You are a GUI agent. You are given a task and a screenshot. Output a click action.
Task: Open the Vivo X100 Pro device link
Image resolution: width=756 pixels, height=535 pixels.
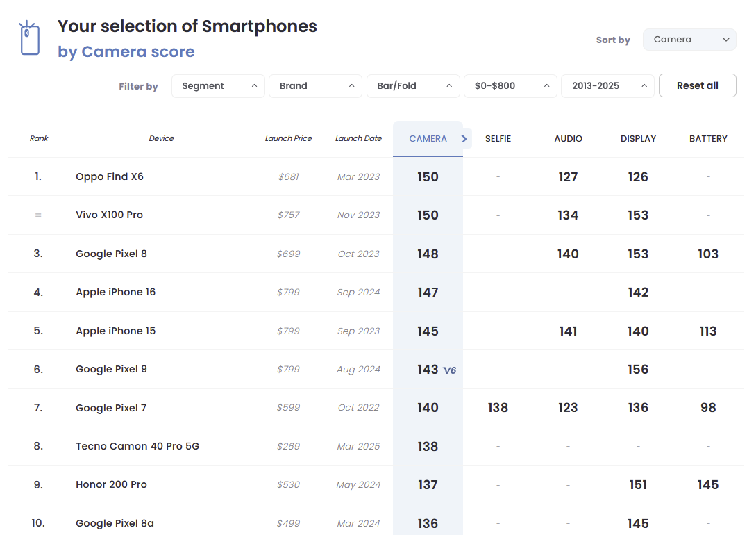tap(109, 215)
